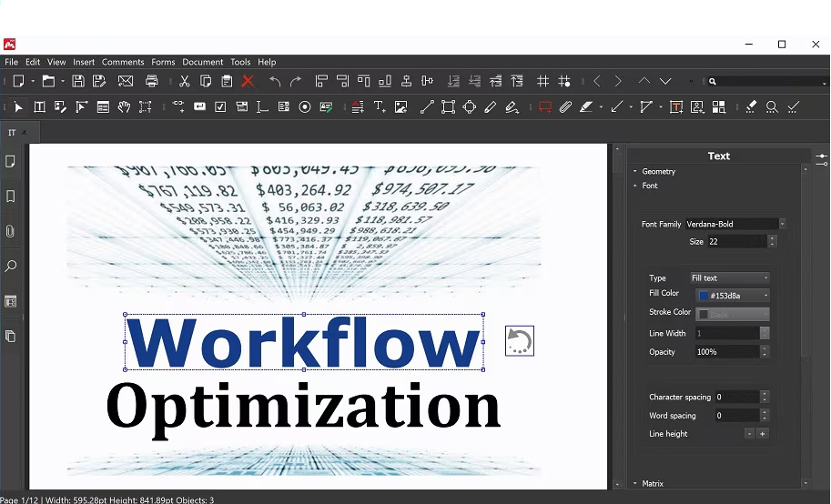Image resolution: width=831 pixels, height=504 pixels.
Task: Delete the selected object with the red X
Action: (248, 81)
